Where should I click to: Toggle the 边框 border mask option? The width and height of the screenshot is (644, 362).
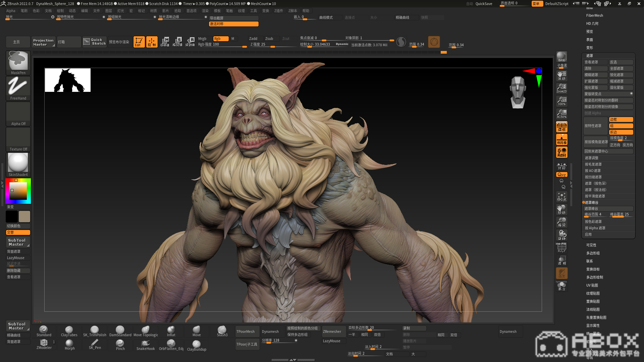pyautogui.click(x=621, y=120)
